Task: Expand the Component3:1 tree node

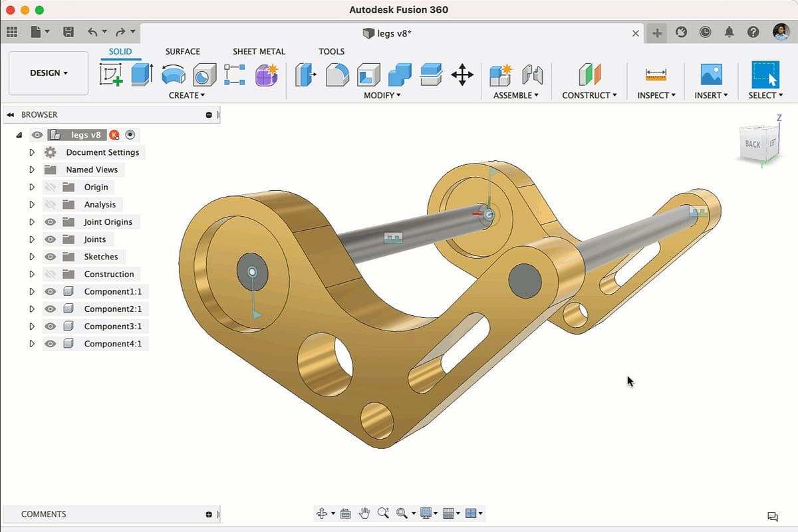Action: coord(31,327)
